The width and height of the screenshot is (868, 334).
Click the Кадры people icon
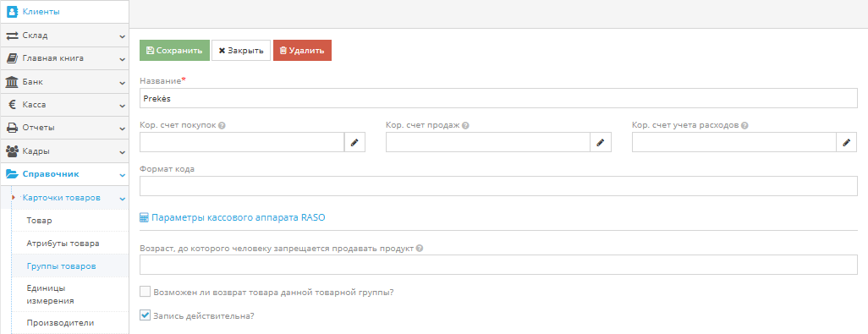coord(12,151)
